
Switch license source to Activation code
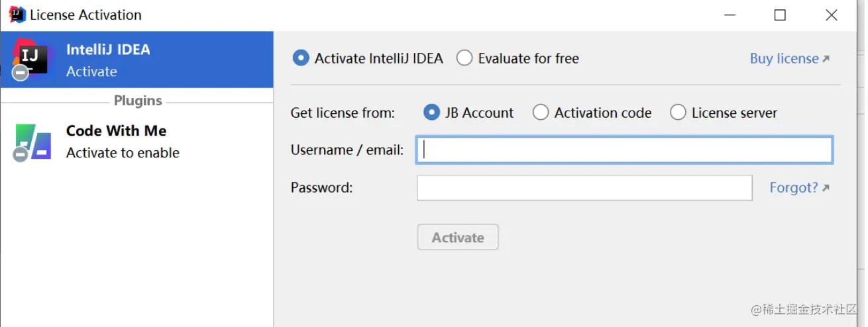tap(541, 113)
